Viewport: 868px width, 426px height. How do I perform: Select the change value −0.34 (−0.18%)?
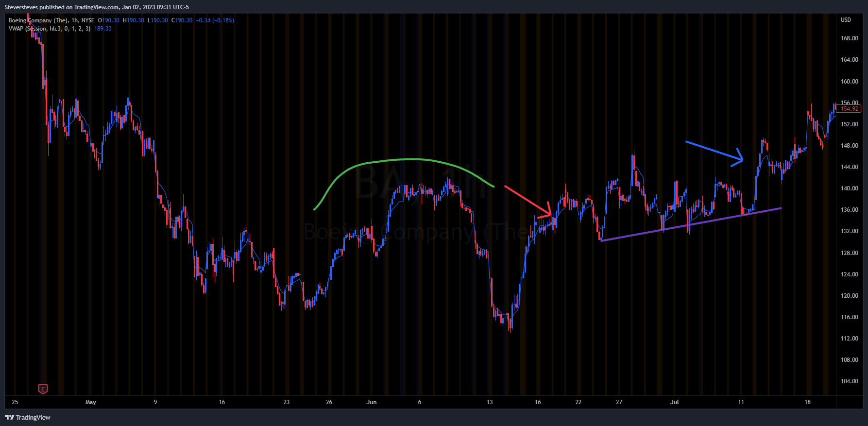215,20
